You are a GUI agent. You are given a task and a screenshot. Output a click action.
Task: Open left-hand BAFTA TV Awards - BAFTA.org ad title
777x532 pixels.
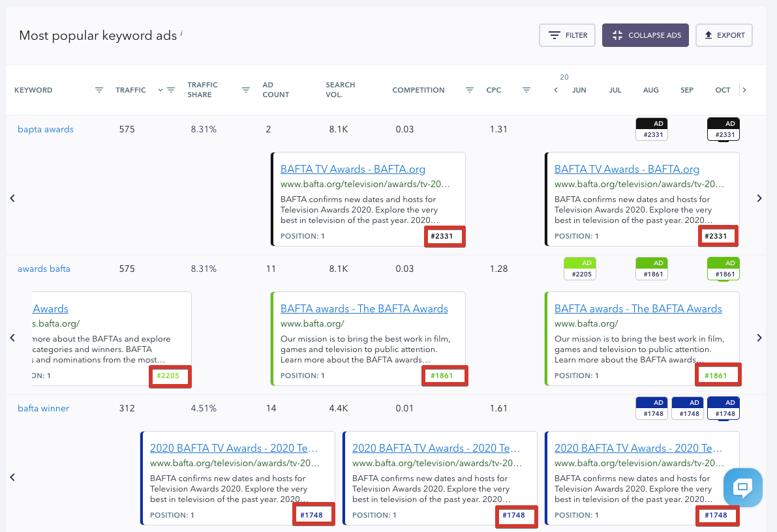click(x=353, y=170)
